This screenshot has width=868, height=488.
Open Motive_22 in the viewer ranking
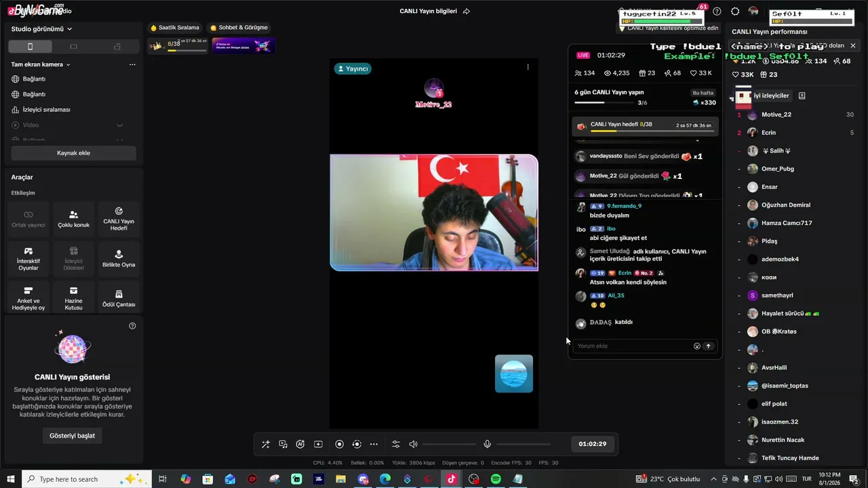[796, 115]
